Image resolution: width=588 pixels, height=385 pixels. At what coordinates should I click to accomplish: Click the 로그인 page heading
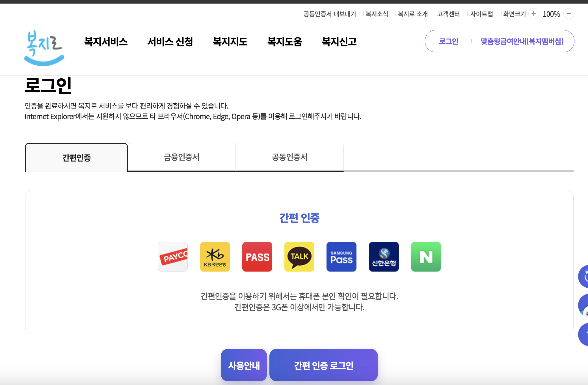click(x=48, y=85)
